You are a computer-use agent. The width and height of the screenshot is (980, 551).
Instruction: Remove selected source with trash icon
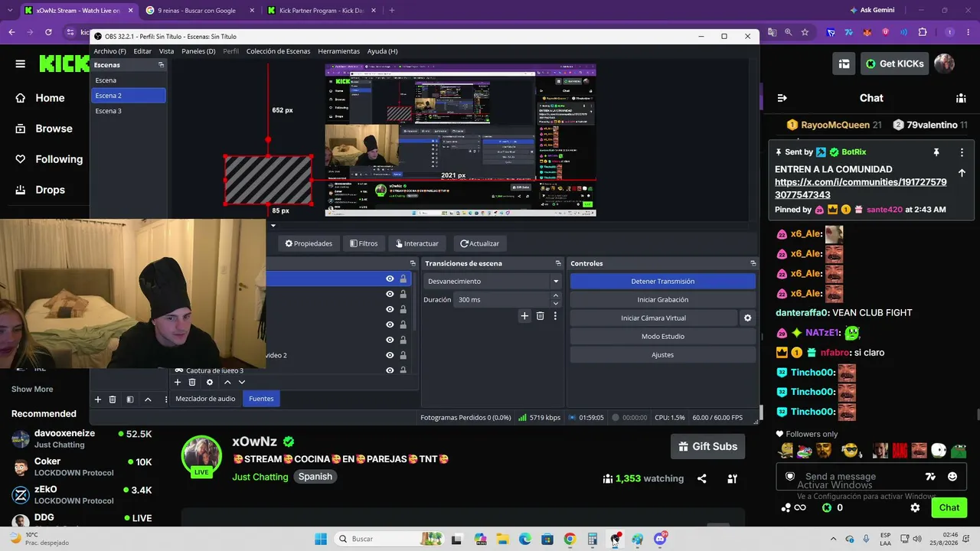pos(192,382)
